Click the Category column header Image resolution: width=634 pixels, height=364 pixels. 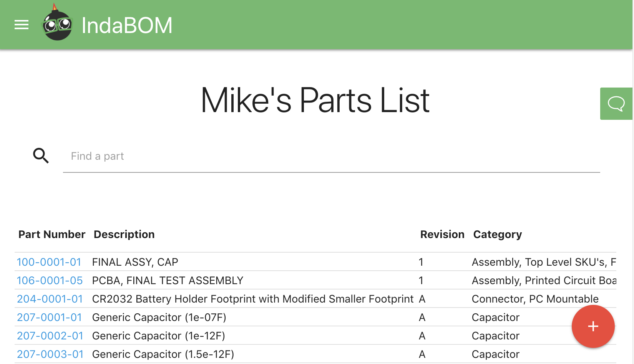498,235
